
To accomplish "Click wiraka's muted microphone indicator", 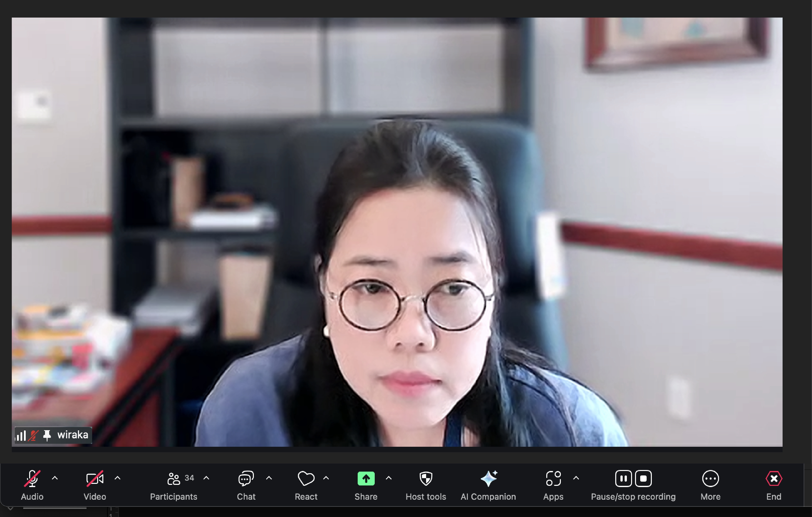I will click(33, 435).
